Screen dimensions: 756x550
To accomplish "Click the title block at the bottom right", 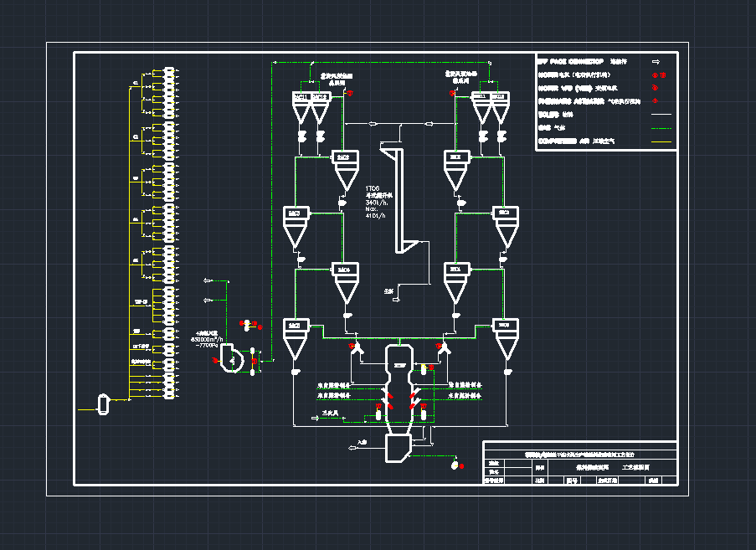I will pyautogui.click(x=580, y=463).
